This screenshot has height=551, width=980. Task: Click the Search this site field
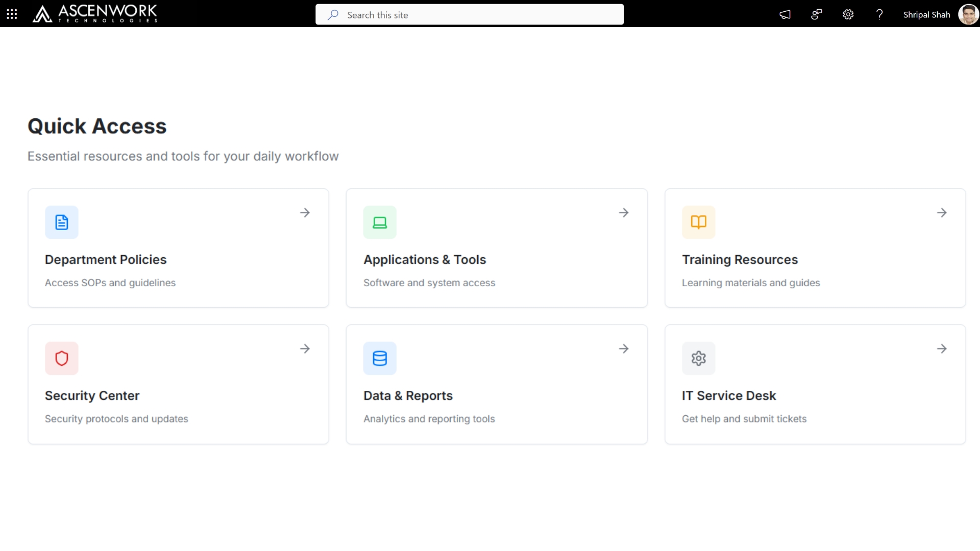click(x=470, y=15)
